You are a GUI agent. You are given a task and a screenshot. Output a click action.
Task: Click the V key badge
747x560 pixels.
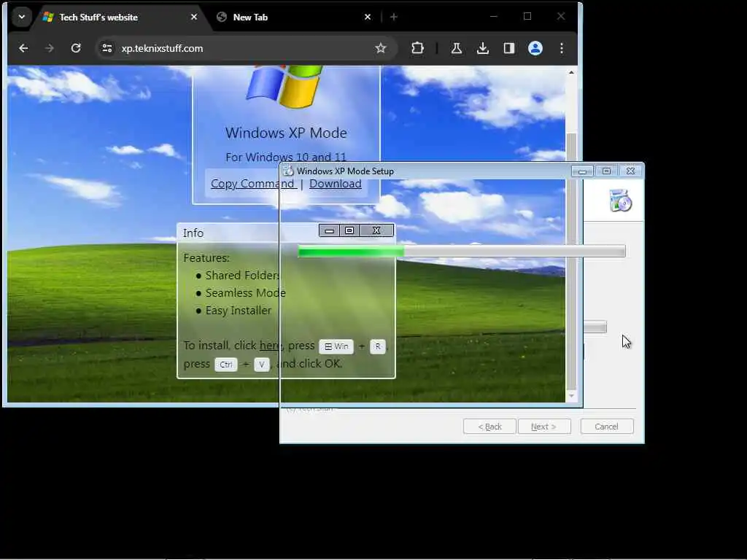(262, 365)
